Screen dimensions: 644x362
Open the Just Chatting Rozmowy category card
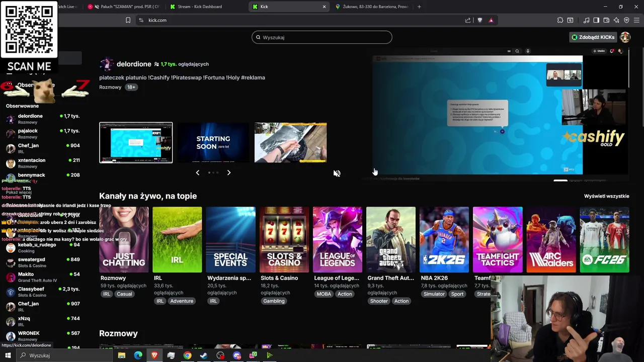(x=124, y=240)
